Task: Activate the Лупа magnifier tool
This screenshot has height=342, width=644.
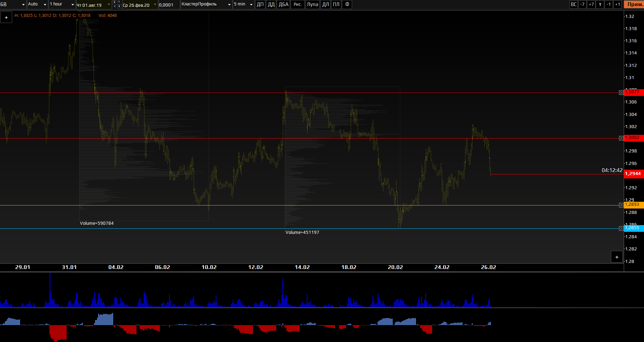Action: [x=312, y=4]
